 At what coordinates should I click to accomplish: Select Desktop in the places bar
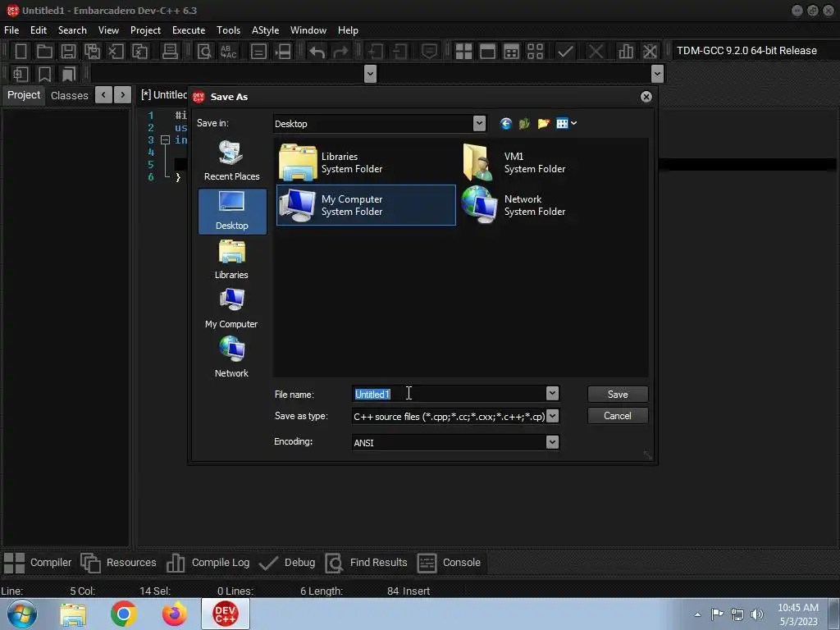(x=232, y=211)
